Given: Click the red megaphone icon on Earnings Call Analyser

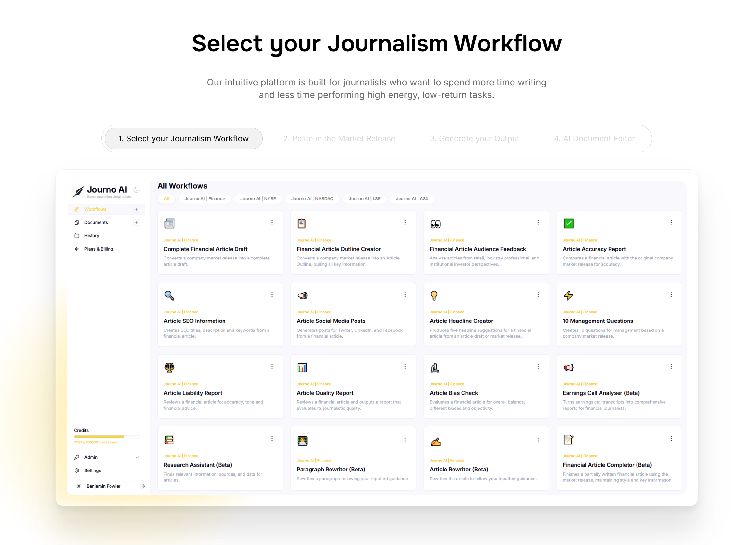Looking at the screenshot, I should coord(568,367).
